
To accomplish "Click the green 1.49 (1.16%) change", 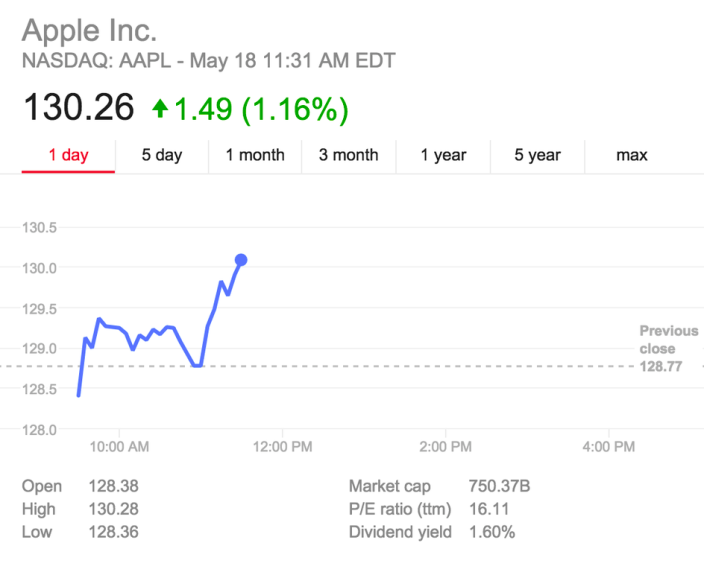I will point(262,109).
